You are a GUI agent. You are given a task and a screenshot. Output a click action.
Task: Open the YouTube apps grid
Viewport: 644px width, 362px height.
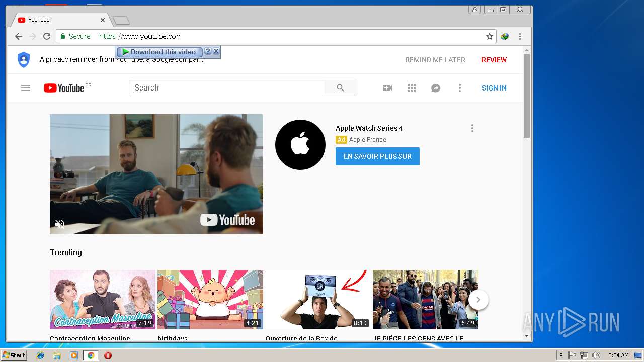[x=412, y=88]
